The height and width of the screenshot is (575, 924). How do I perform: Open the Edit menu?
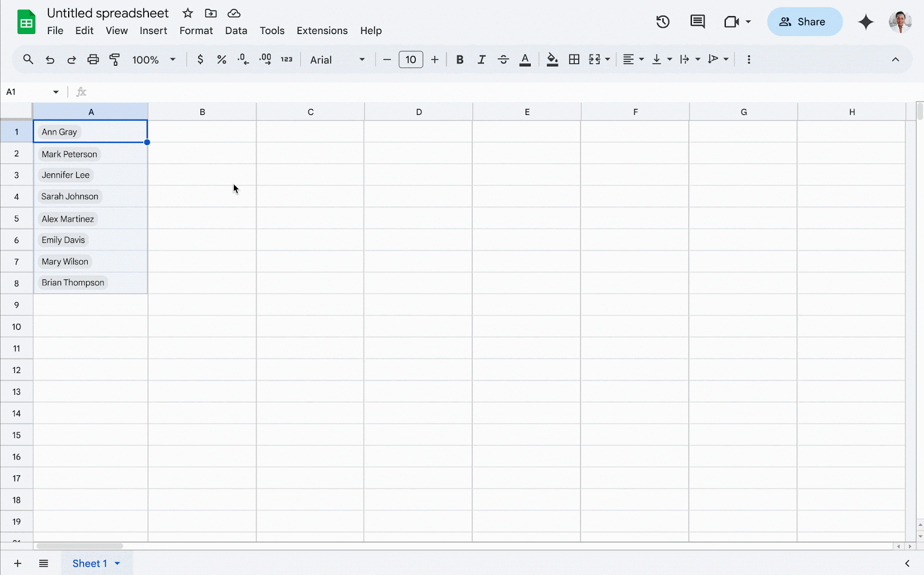click(x=84, y=31)
